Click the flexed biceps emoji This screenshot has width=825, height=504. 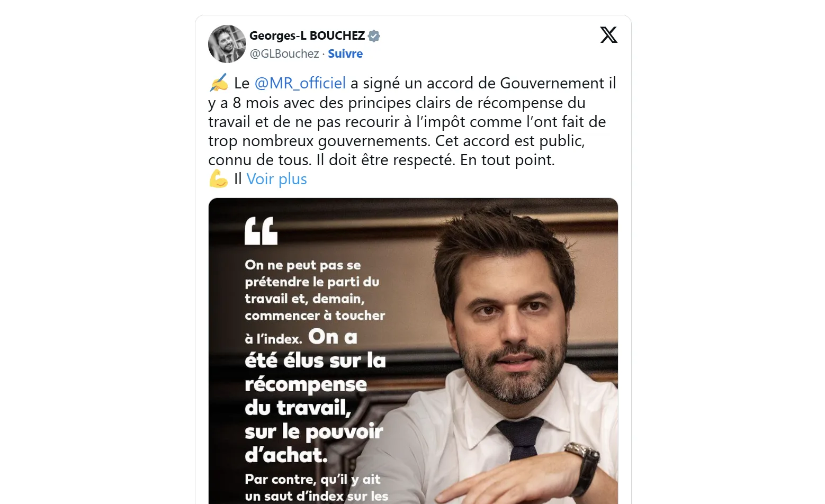[218, 179]
